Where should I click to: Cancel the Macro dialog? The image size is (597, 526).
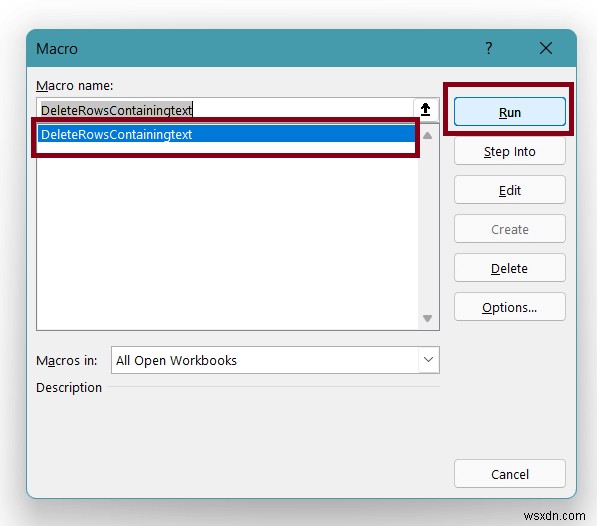[509, 474]
